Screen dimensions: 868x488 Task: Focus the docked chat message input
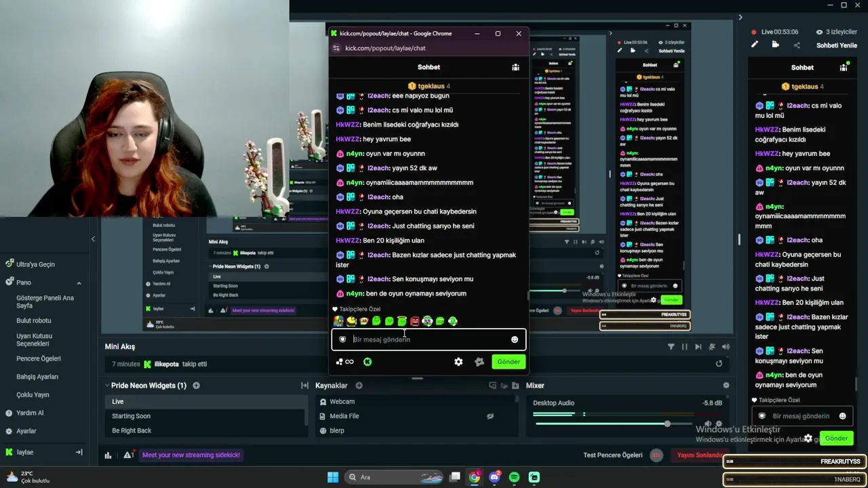(804, 416)
